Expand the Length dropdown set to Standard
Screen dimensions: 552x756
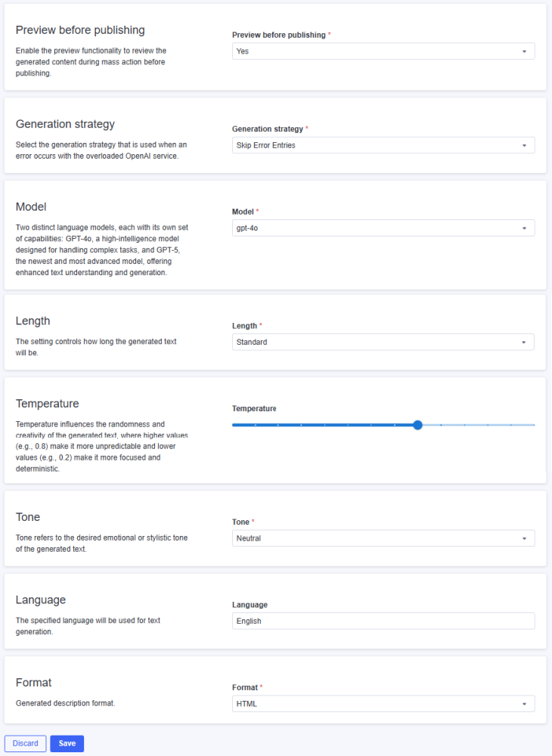(x=383, y=342)
